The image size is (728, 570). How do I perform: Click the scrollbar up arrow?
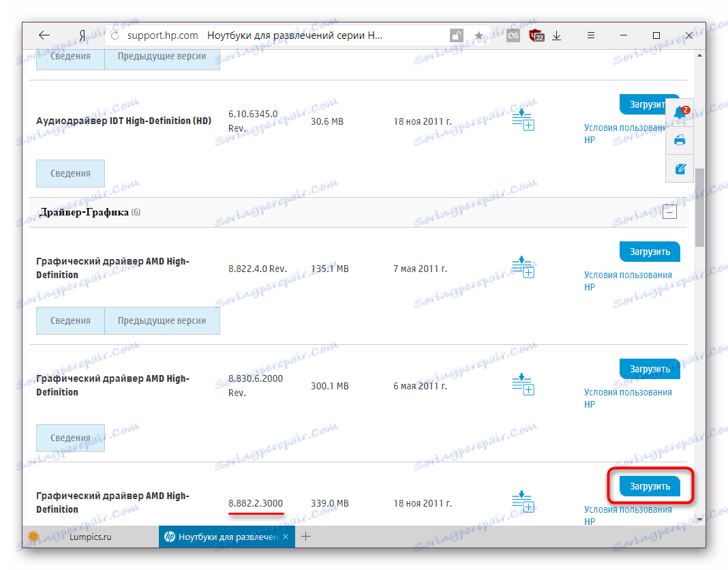pos(699,55)
